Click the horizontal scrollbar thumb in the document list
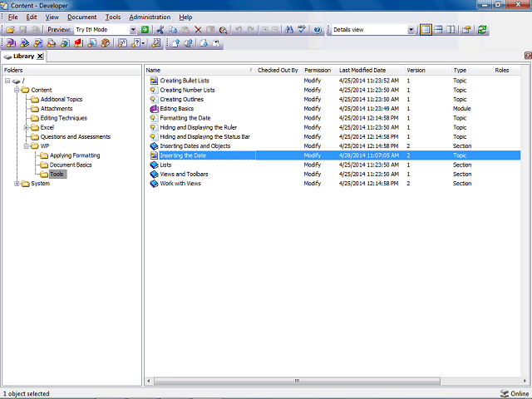The width and height of the screenshot is (532, 399). 297,381
